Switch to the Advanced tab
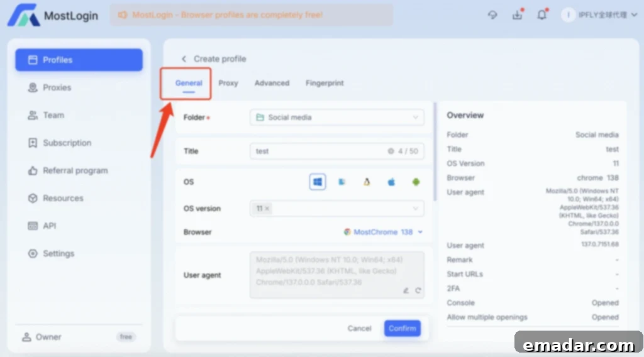This screenshot has height=357, width=644. coord(272,84)
